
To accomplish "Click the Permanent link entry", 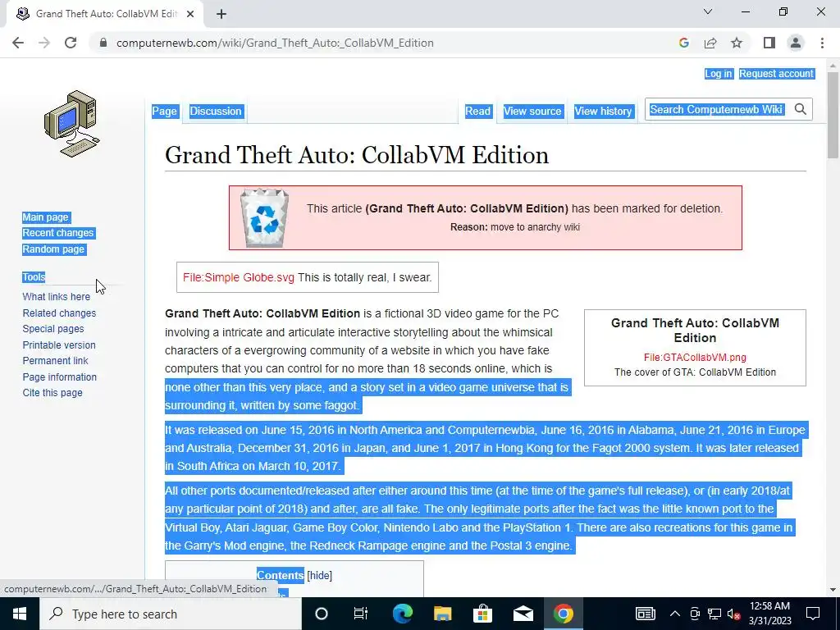I will click(55, 361).
